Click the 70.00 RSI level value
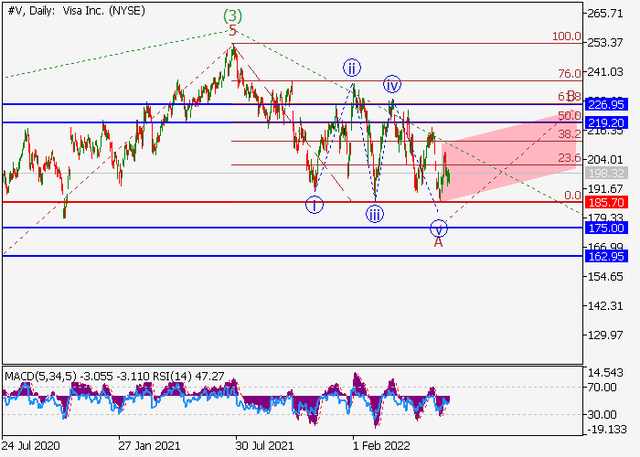Image resolution: width=640 pixels, height=457 pixels. (x=602, y=387)
